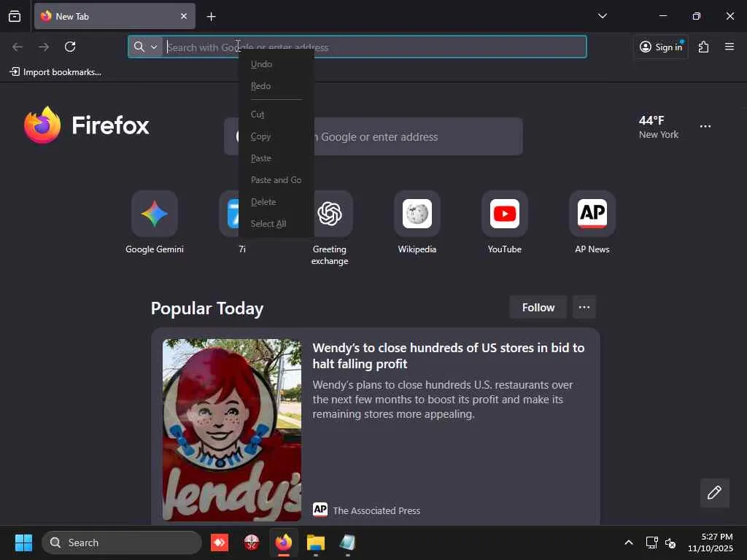Choose Paste and Go menu entry
The height and width of the screenshot is (560, 747).
pyautogui.click(x=276, y=180)
